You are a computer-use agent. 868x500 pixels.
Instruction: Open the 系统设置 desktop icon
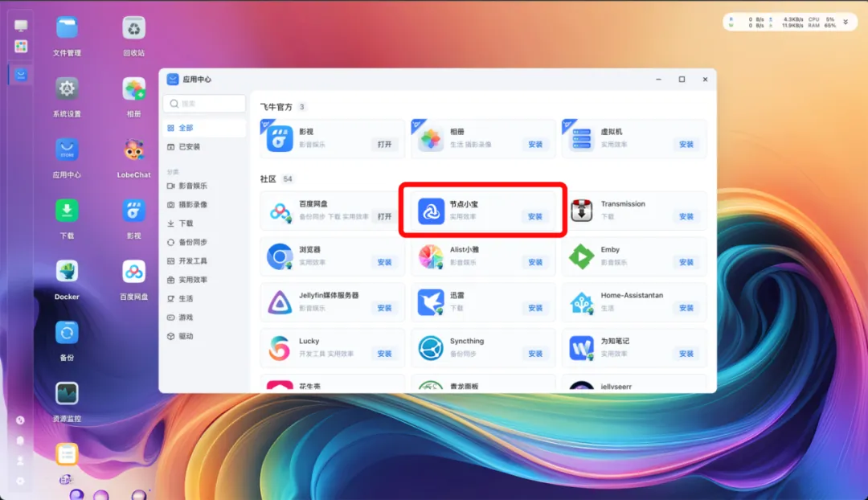67,88
